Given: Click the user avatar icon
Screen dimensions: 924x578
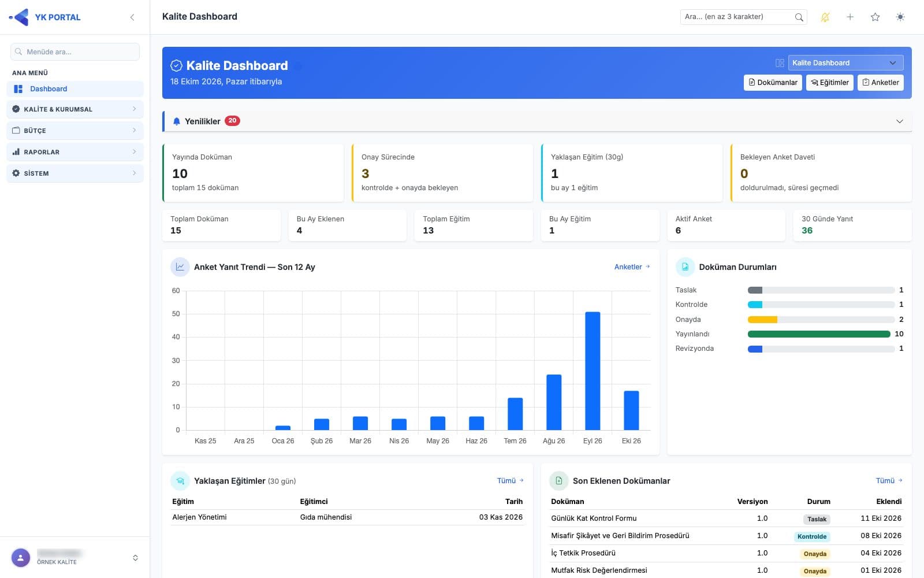Looking at the screenshot, I should (21, 558).
